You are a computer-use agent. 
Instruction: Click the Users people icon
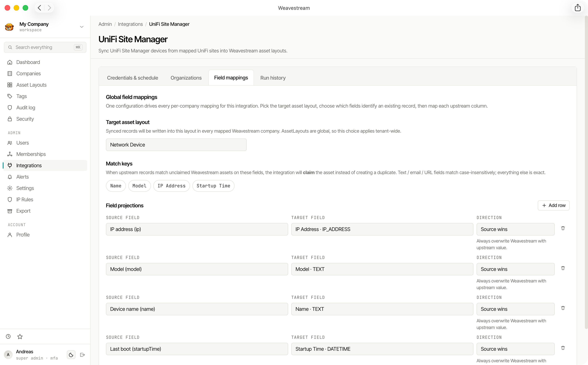[10, 143]
